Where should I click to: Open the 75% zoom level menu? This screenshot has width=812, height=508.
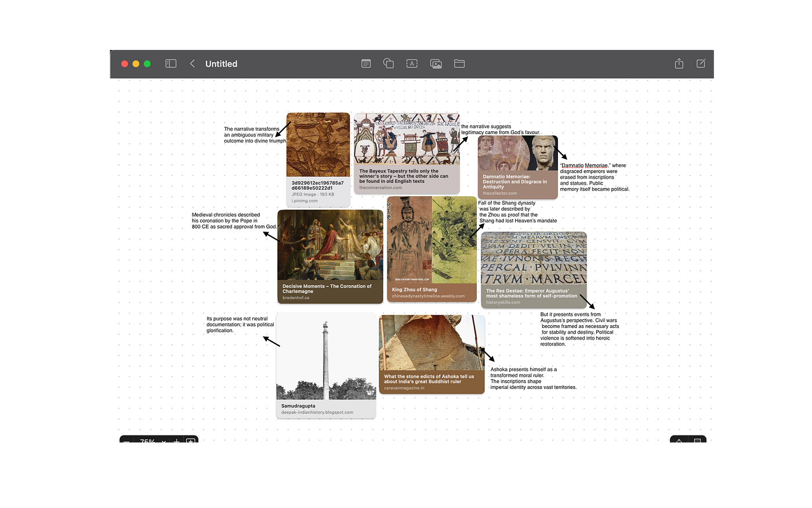click(x=153, y=441)
